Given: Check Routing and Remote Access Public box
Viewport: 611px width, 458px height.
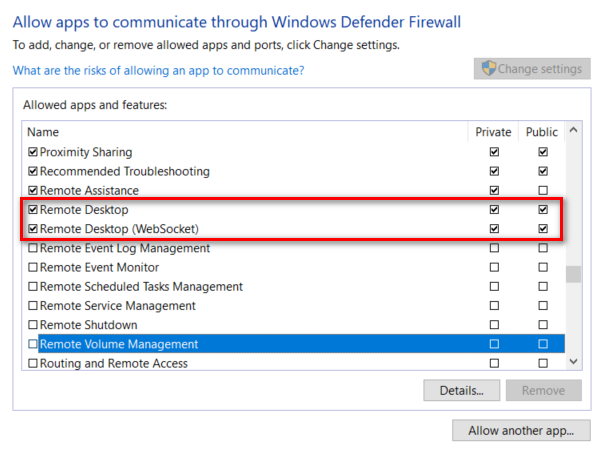Looking at the screenshot, I should click(543, 363).
